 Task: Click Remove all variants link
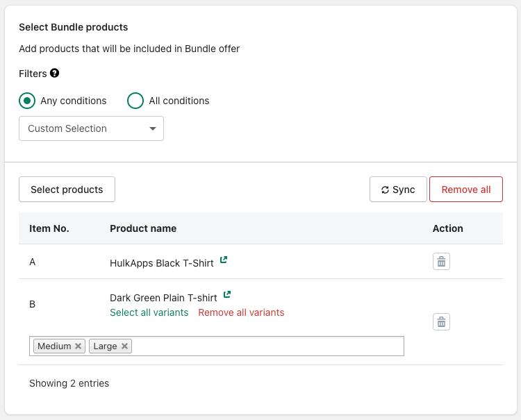241,312
